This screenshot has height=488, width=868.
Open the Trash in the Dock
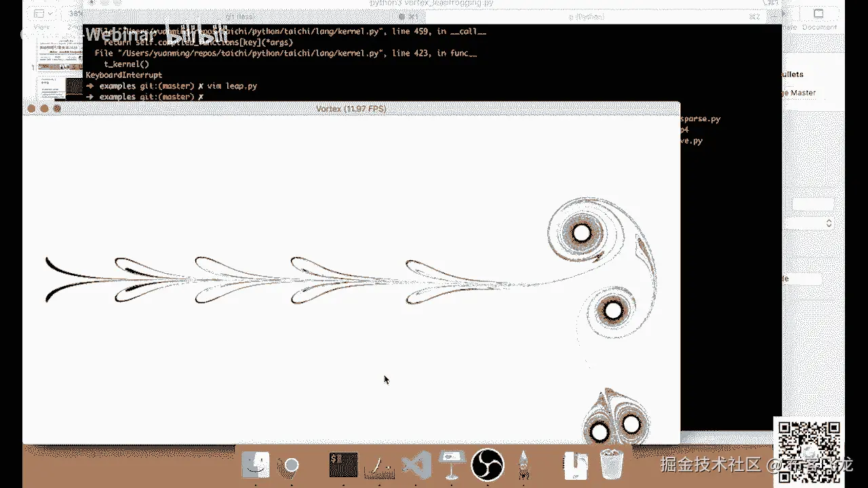(x=612, y=465)
